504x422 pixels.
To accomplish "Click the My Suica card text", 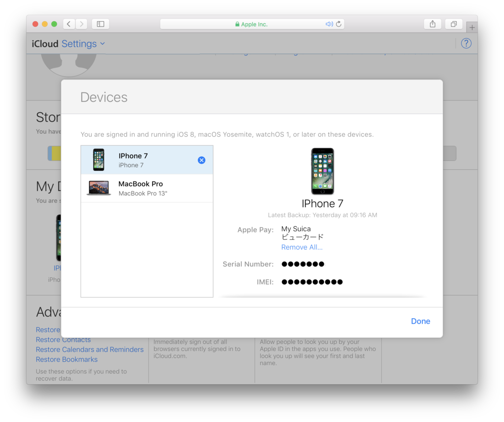I will 296,229.
